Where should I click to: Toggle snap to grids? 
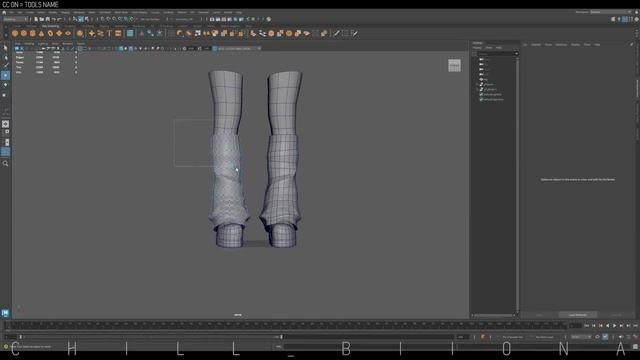102,19
